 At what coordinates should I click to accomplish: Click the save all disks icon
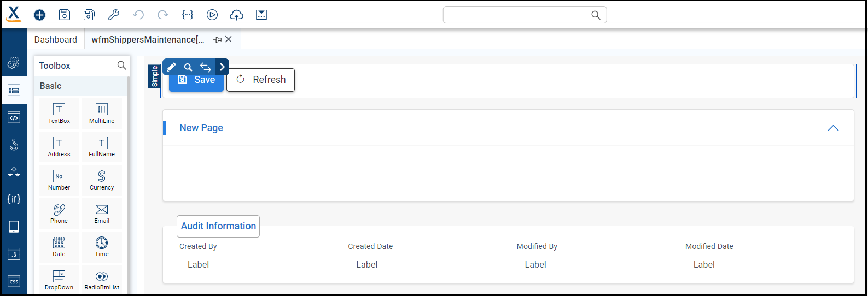pos(89,15)
